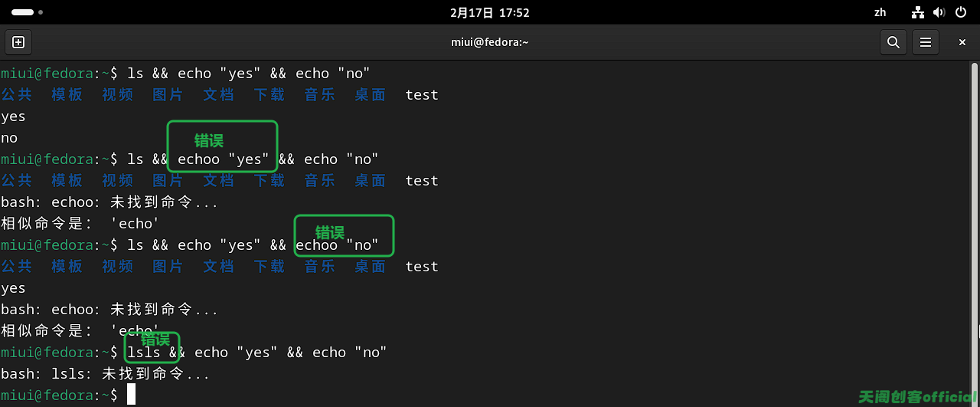This screenshot has width=980, height=407.
Task: Close the terminal window
Action: coord(962,42)
